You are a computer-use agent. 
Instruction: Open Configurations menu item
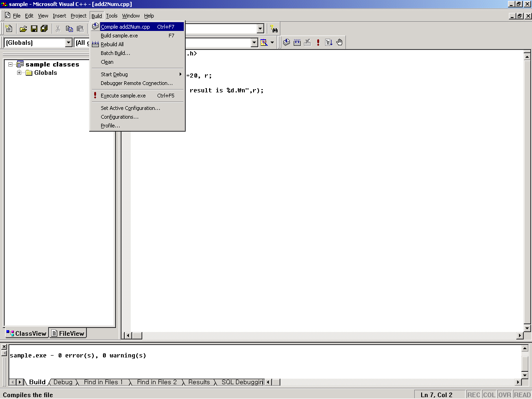pyautogui.click(x=138, y=117)
